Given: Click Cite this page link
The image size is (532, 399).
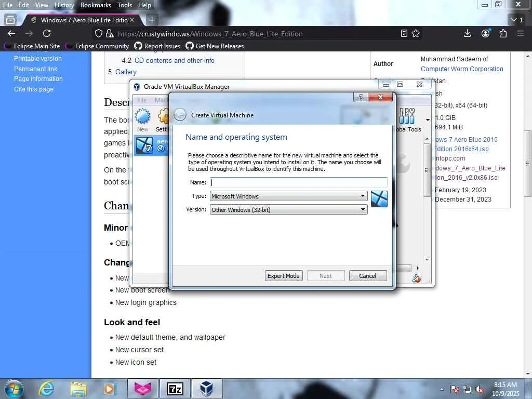Looking at the screenshot, I should coord(34,89).
